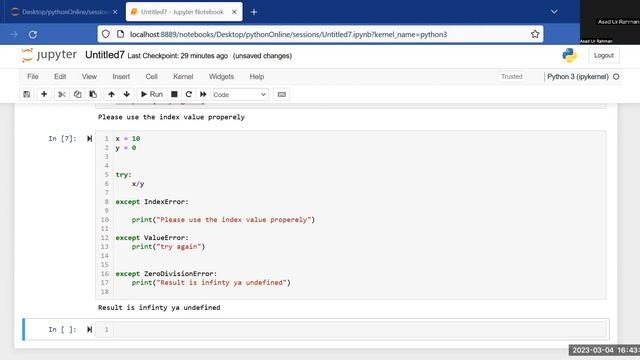Close the Untitled7 Jupyter Notebook tab
Image resolution: width=640 pixels, height=360 pixels.
[x=234, y=12]
